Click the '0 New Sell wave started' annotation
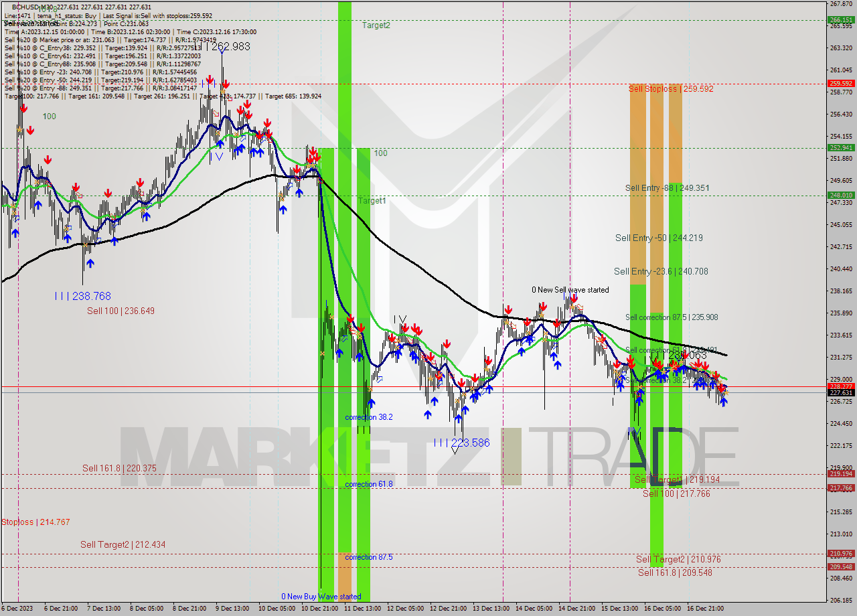Screen dimensions: 857x616 570,290
